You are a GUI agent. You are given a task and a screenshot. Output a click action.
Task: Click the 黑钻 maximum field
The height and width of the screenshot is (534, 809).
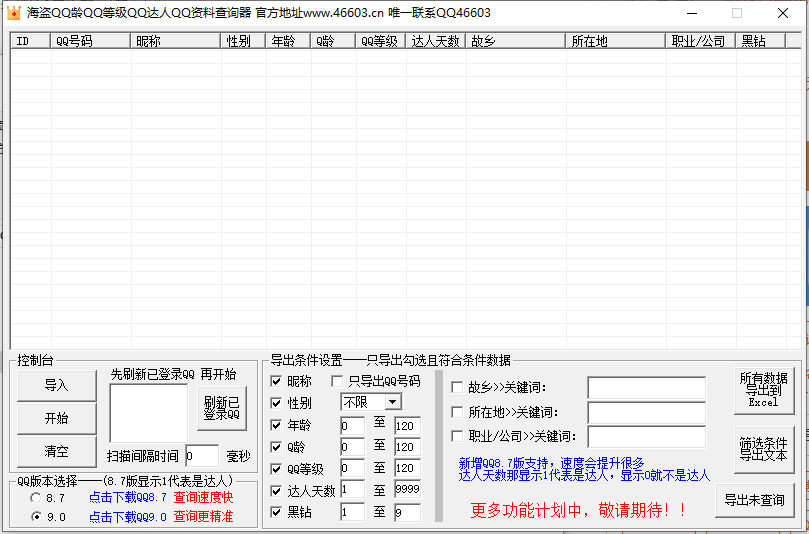point(408,512)
